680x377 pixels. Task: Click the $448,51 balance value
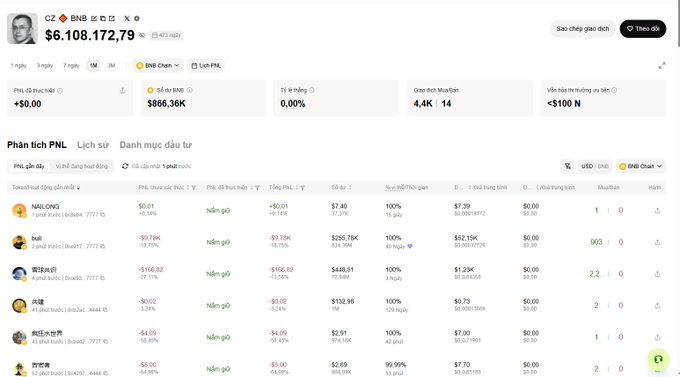[343, 269]
